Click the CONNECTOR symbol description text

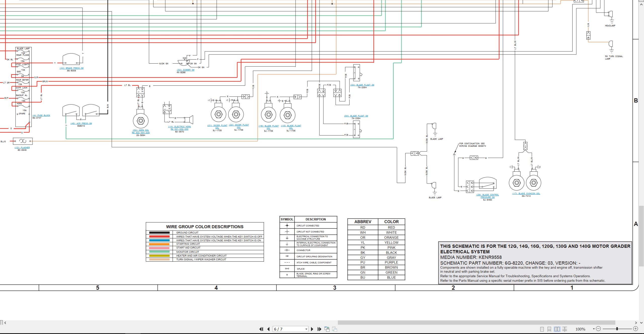pyautogui.click(x=303, y=250)
